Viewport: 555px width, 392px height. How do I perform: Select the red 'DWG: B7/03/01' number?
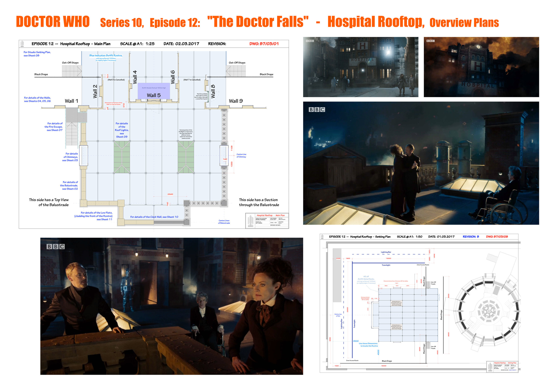(264, 44)
